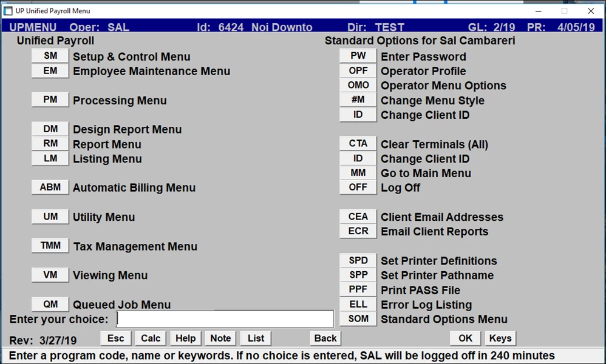
Task: Click the 'PR: 4/05/19' header value
Action: [561, 27]
